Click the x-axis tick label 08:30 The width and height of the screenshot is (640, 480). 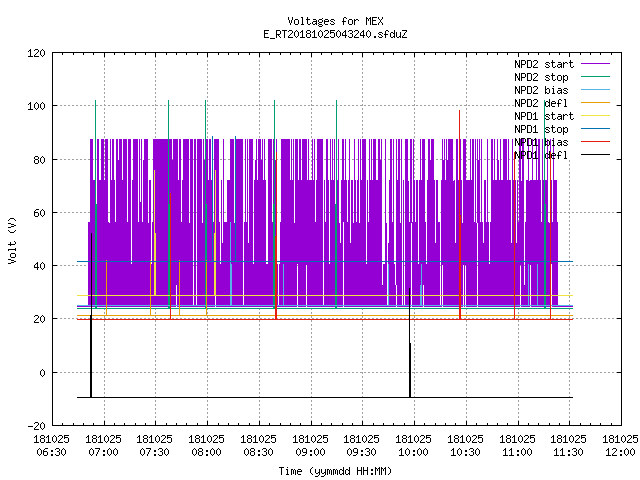pyautogui.click(x=258, y=452)
